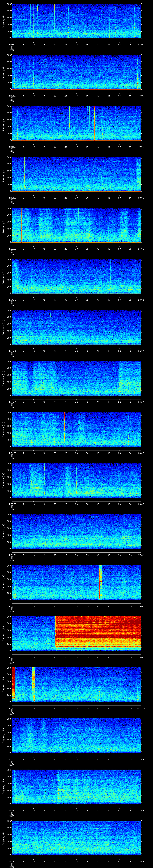Image resolution: width=153 pixels, height=868 pixels.
Task: Click the 11:52:00 start time label
Action: [x=12, y=351]
